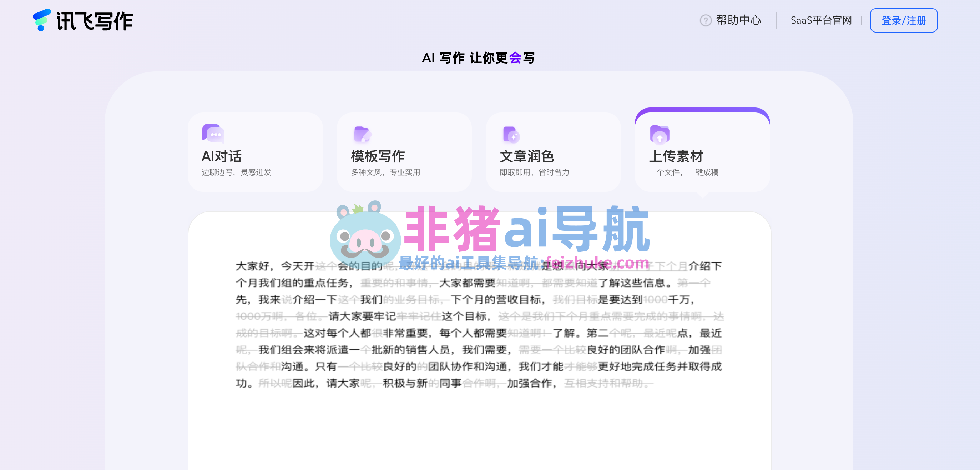This screenshot has height=470, width=980.
Task: Click the 模板写作 pencil document icon
Action: tap(362, 134)
